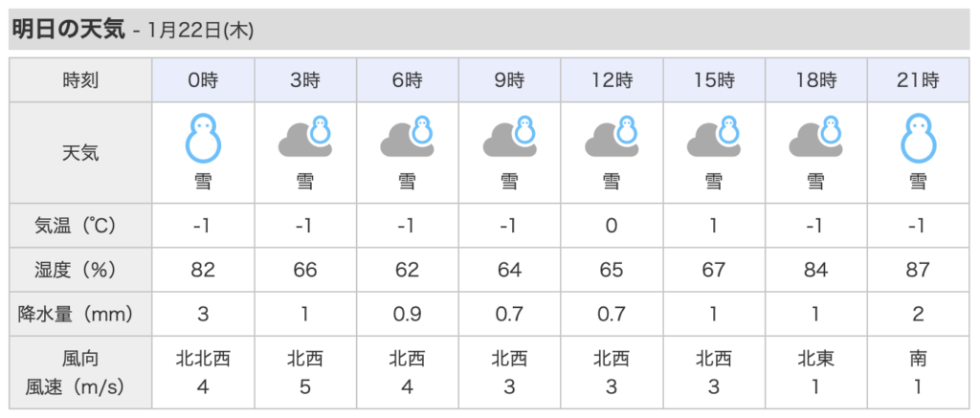Click the 北北西 wind direction at 0時
Viewport: 980px width, 418px height.
(x=203, y=360)
